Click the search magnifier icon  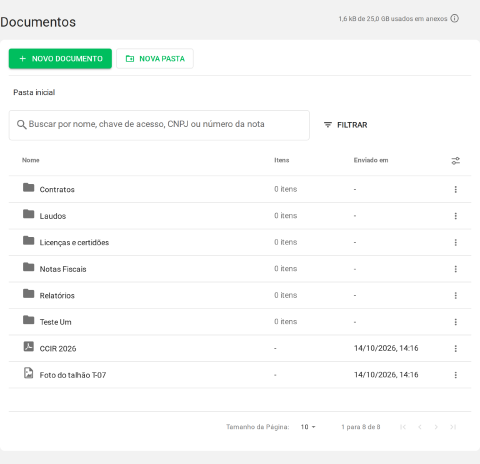22,125
